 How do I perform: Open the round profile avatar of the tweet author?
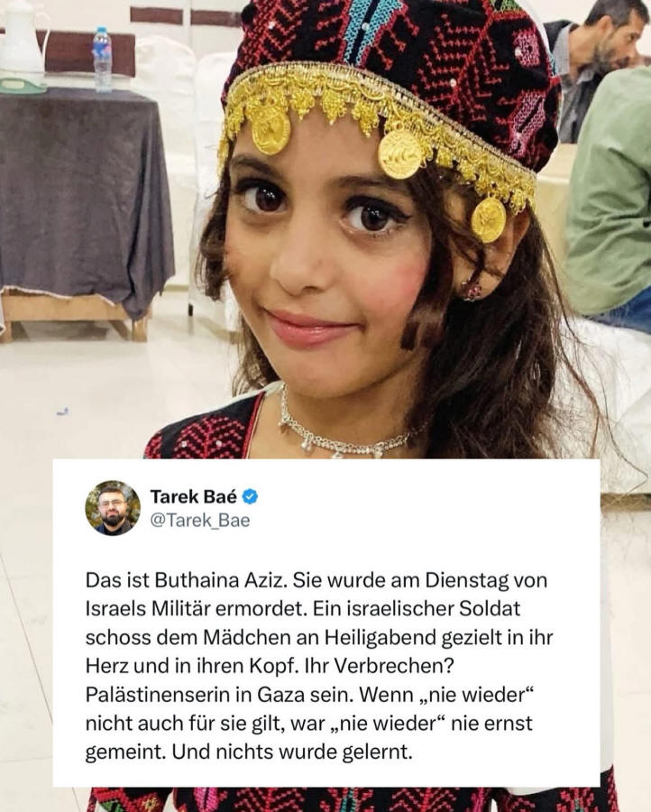pyautogui.click(x=113, y=508)
